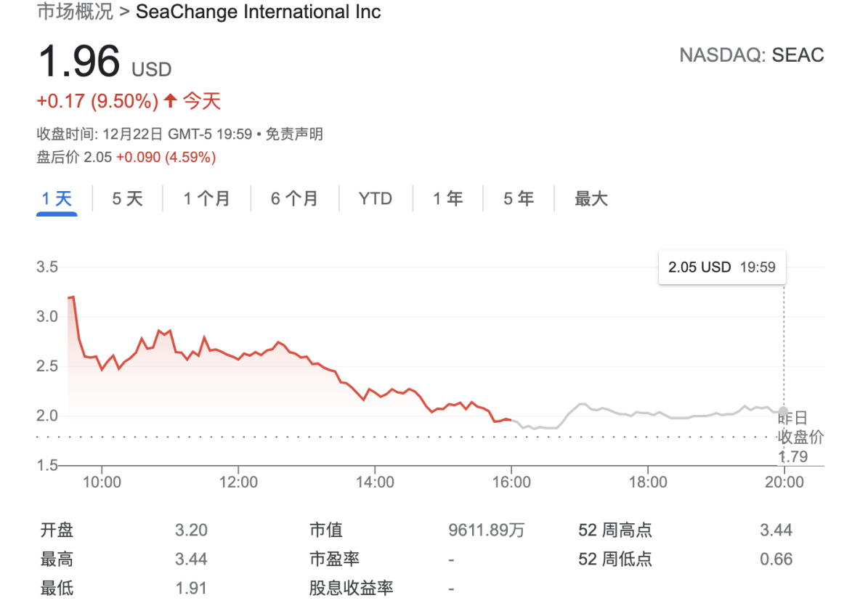Select the 最大 time range tab

pyautogui.click(x=591, y=198)
